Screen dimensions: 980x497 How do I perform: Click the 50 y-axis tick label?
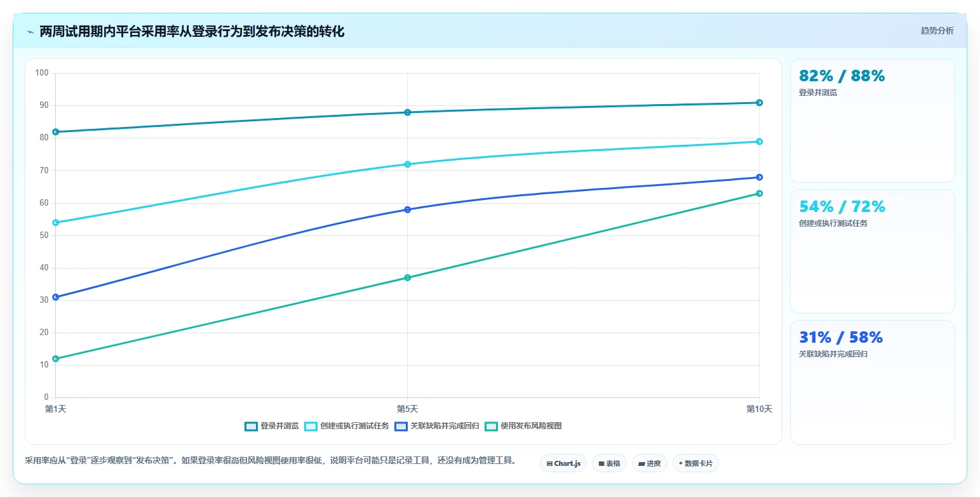tap(44, 235)
